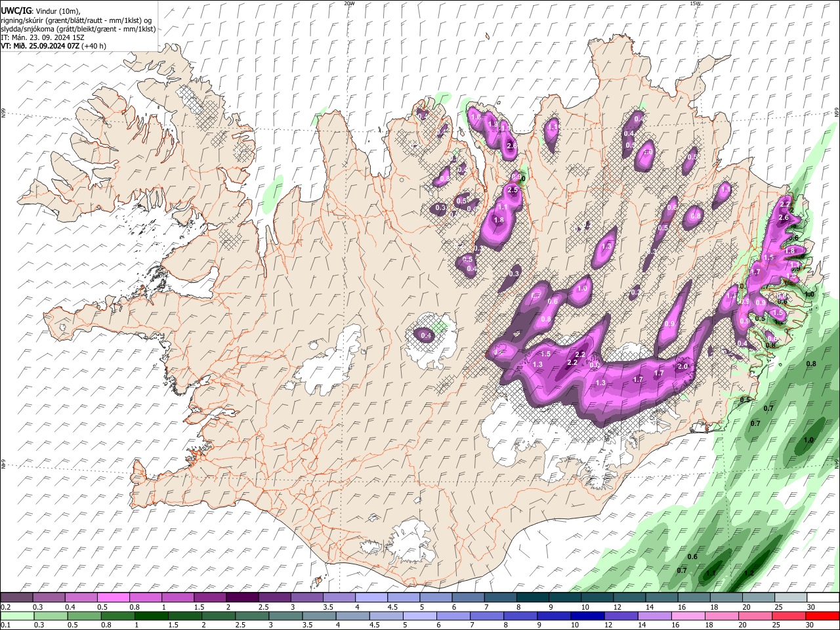The image size is (840, 630).
Task: Choose the medium green 0.8 rain scale swatch
Action: click(117, 616)
